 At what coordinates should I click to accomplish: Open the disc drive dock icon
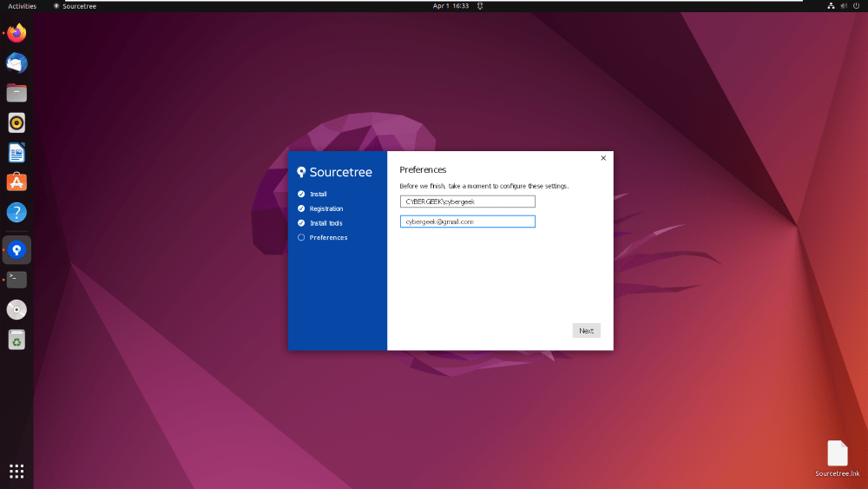tap(16, 309)
